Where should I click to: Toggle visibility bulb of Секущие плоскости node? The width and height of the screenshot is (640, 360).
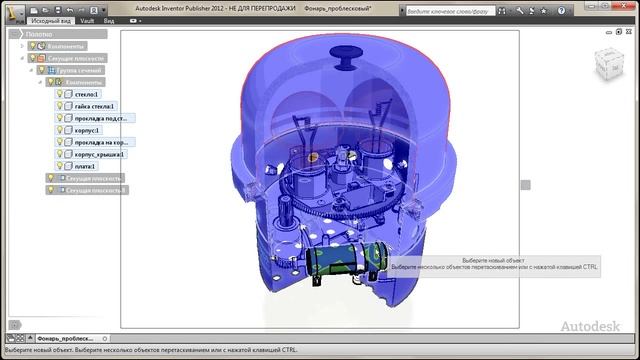33,58
